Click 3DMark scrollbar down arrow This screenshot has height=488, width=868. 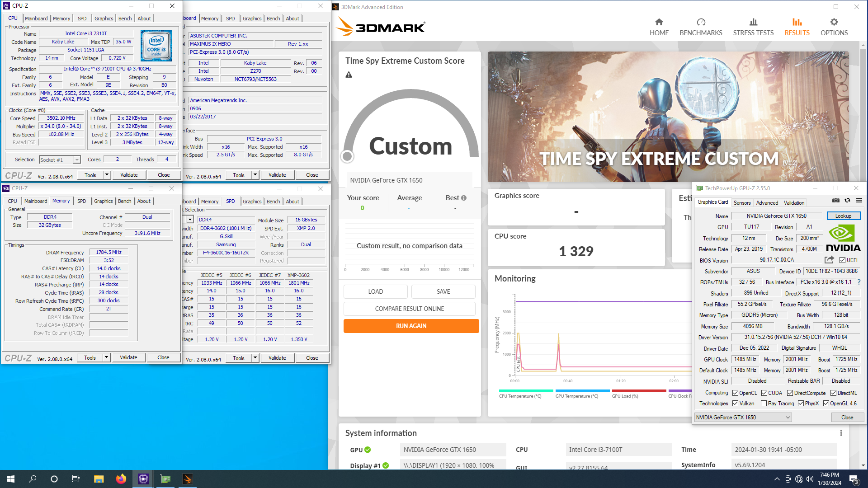tap(863, 465)
